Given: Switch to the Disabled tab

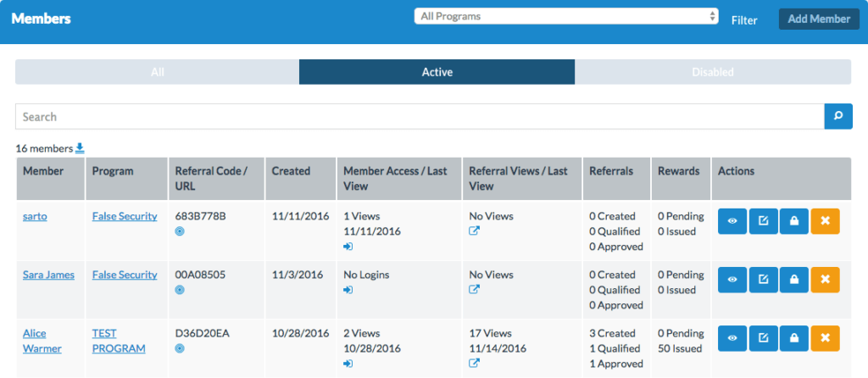Looking at the screenshot, I should pyautogui.click(x=712, y=72).
